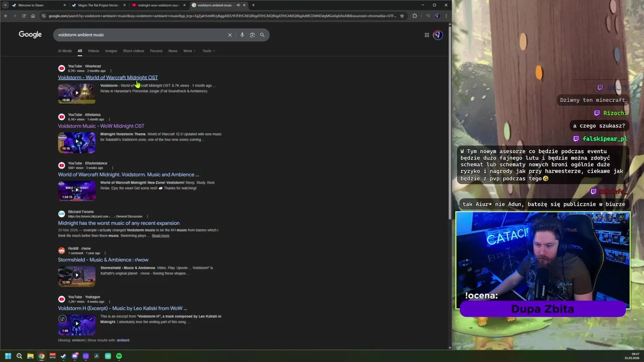This screenshot has width=644, height=362.
Task: Open the Chrome extensions puzzle icon
Action: click(x=415, y=16)
